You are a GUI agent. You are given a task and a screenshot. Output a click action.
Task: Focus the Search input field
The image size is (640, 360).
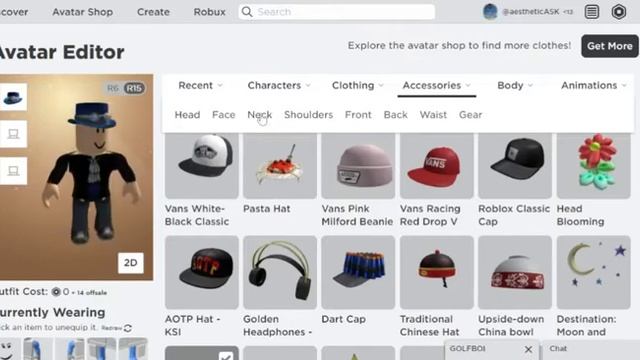pyautogui.click(x=337, y=12)
